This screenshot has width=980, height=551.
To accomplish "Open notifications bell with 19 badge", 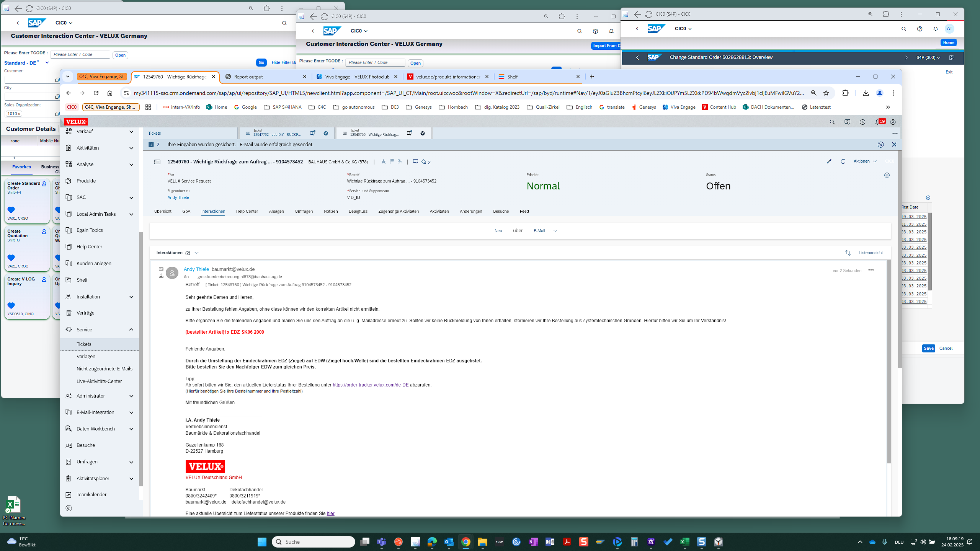I will (879, 122).
